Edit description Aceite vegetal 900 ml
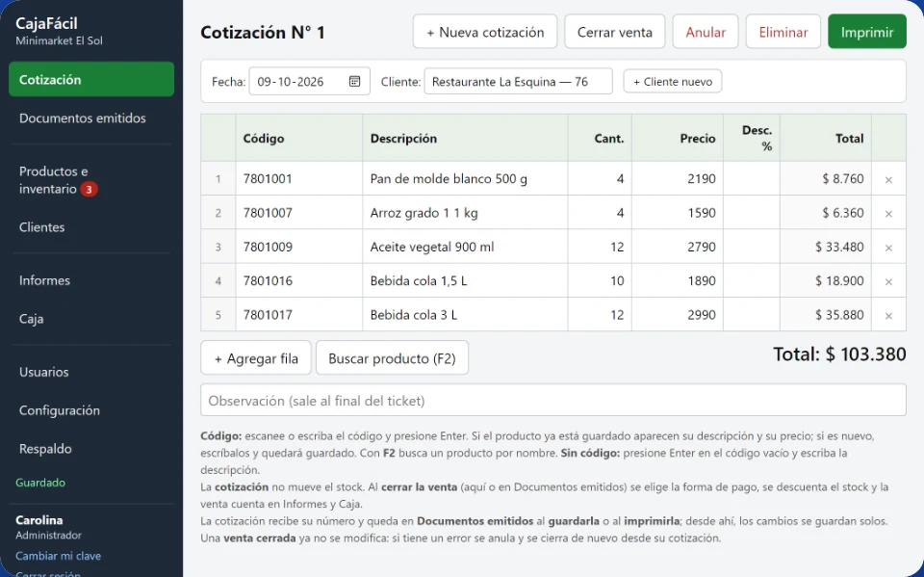 (x=466, y=247)
